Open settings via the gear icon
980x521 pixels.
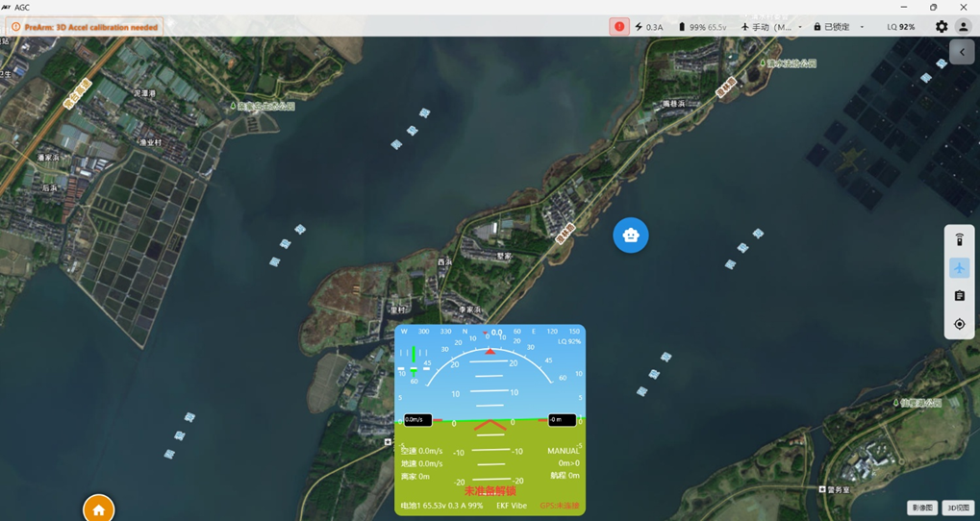pyautogui.click(x=942, y=27)
